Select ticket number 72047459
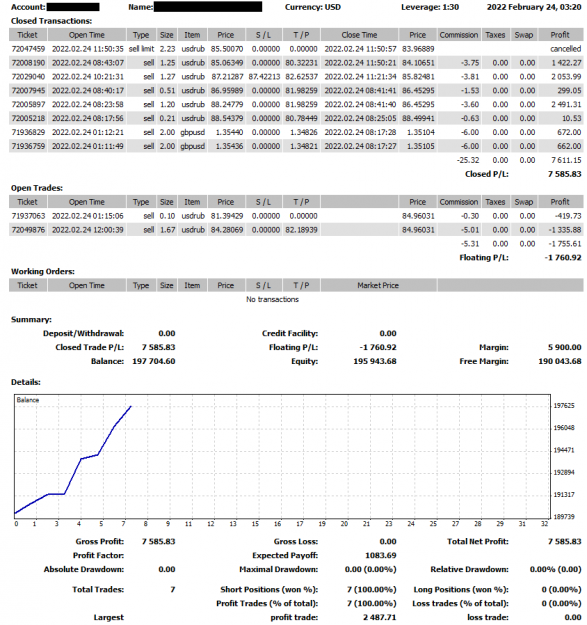The image size is (587, 625). click(28, 49)
